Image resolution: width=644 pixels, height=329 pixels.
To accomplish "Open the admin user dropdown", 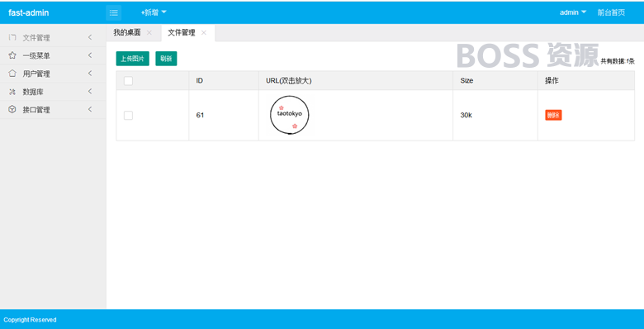I will click(x=573, y=12).
